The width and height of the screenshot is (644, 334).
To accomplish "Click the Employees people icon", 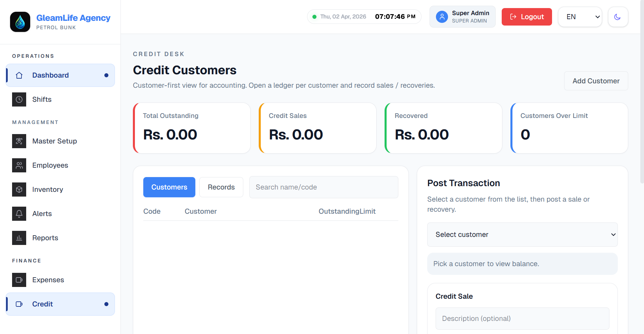I will pyautogui.click(x=19, y=165).
